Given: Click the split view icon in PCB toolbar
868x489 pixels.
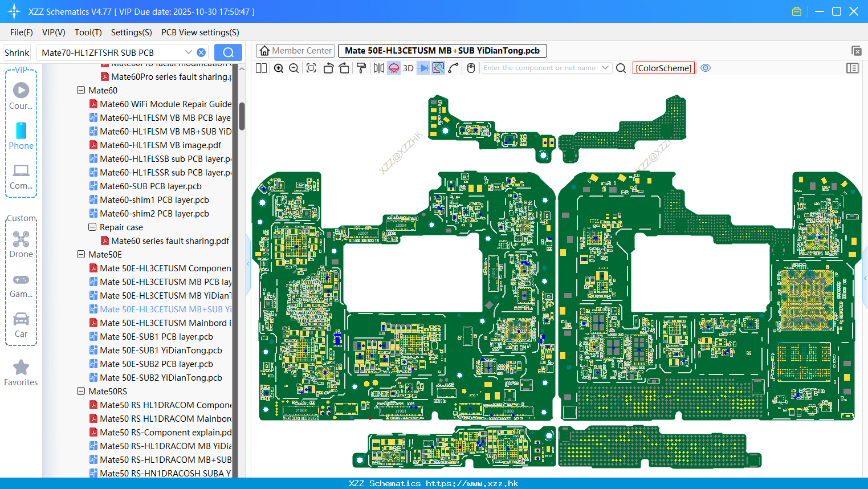Looking at the screenshot, I should pos(261,68).
